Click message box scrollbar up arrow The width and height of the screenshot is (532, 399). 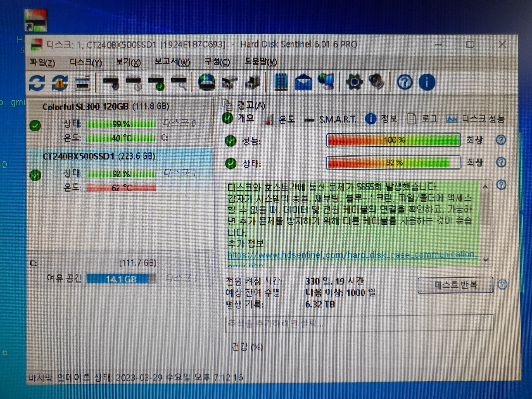pos(485,187)
